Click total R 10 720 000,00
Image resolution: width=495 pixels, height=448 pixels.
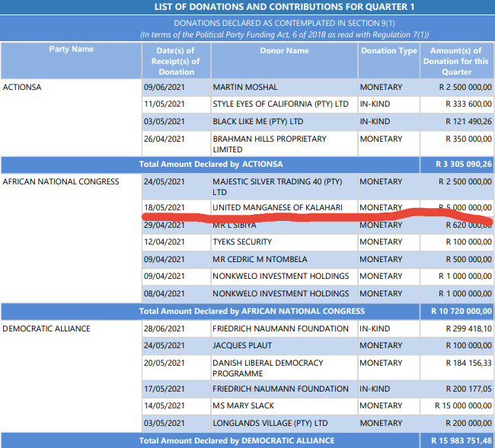pos(461,311)
